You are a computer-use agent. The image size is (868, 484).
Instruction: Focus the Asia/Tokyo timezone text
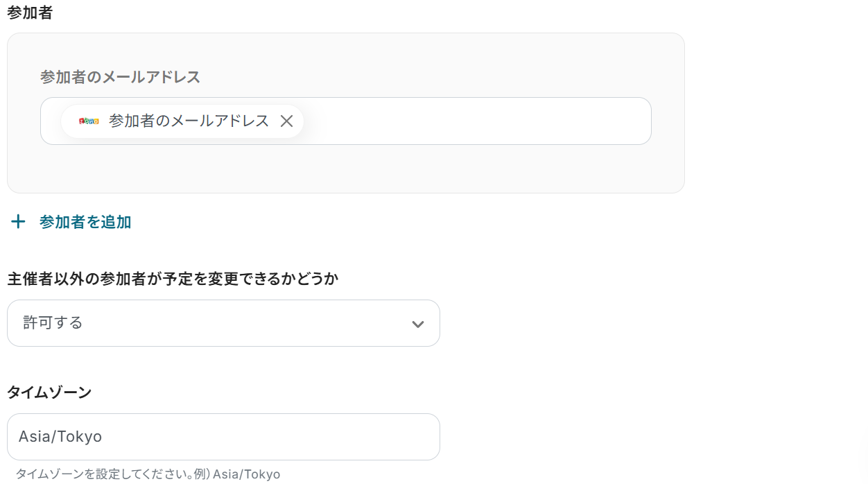(x=60, y=437)
